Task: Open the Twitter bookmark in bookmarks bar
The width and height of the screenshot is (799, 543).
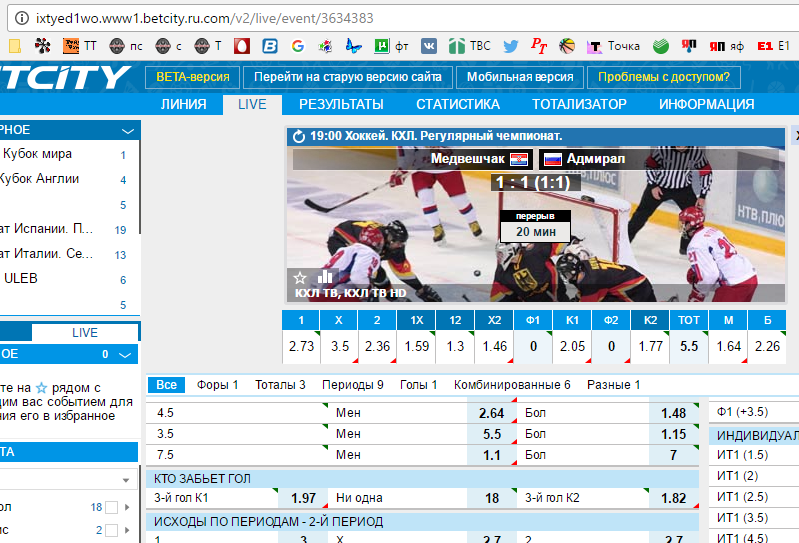Action: click(x=511, y=45)
